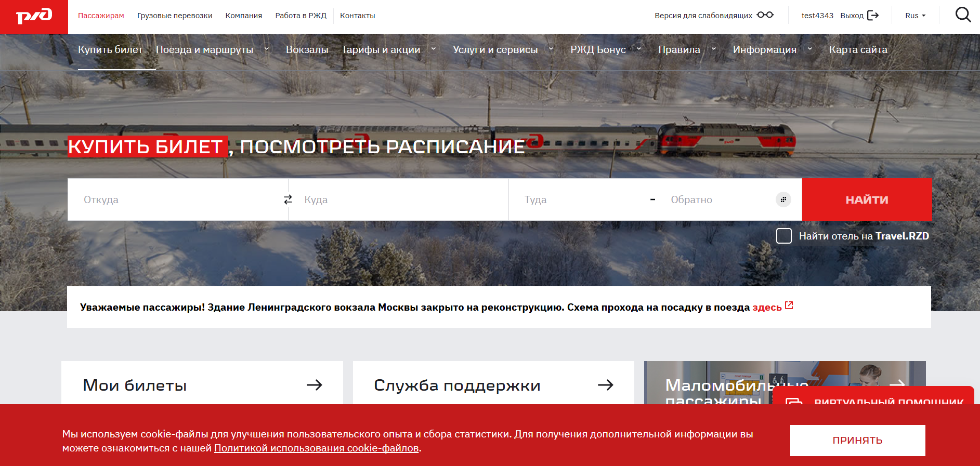Click Информация menu label

(765, 49)
